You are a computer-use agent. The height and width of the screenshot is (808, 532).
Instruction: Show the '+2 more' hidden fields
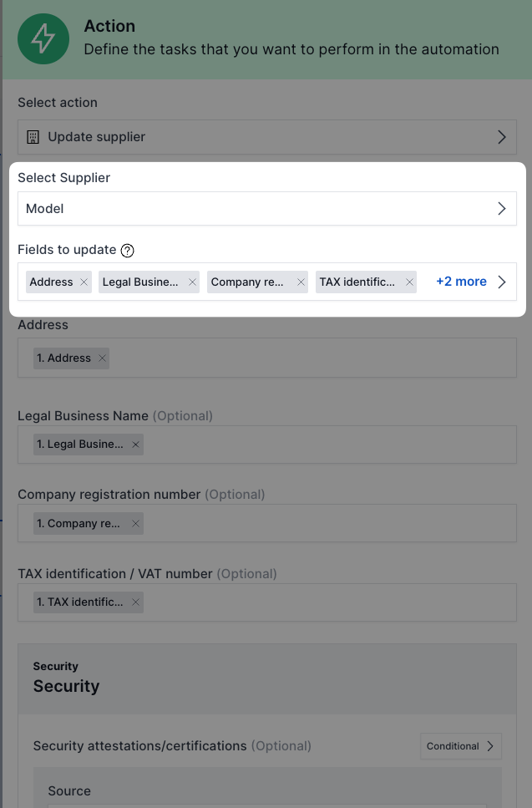pyautogui.click(x=461, y=282)
